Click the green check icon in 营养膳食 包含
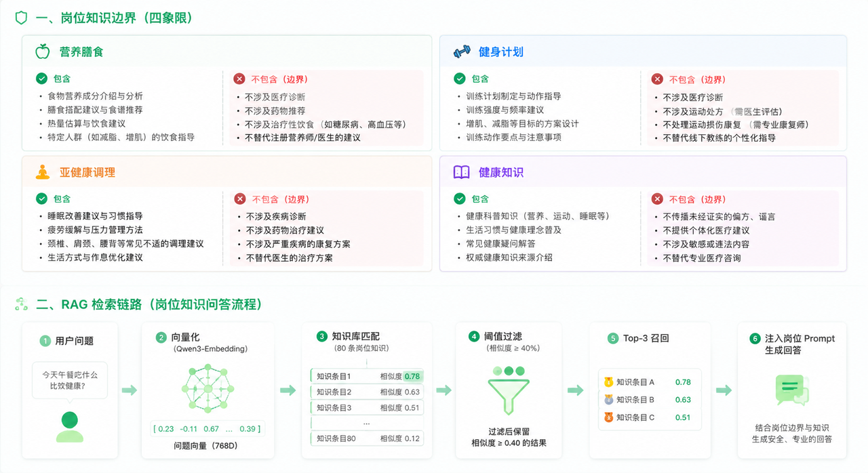The image size is (868, 473). pos(41,79)
